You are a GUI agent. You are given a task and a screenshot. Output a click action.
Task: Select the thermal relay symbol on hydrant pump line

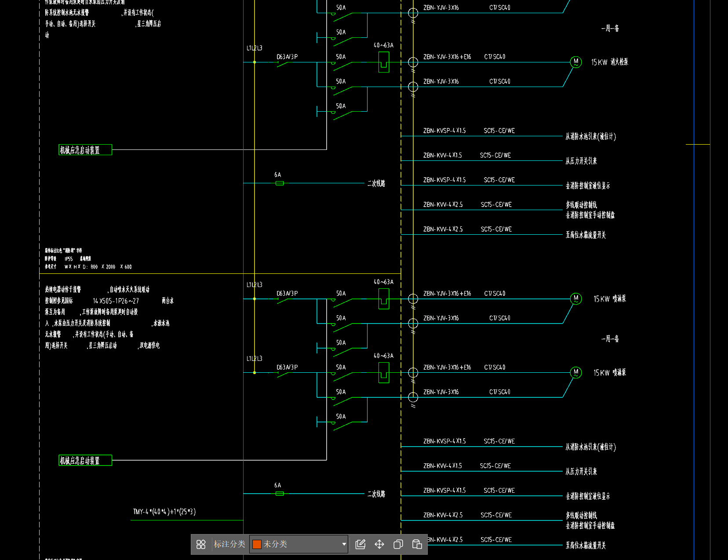tap(384, 62)
